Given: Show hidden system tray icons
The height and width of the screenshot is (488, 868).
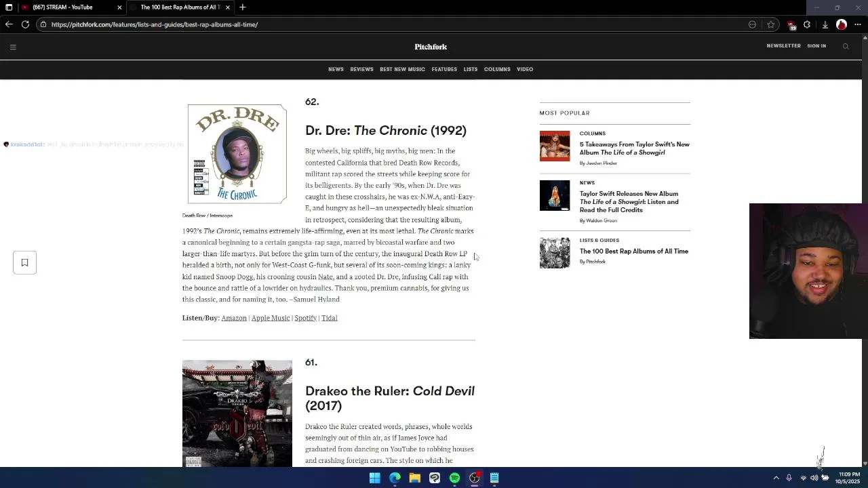Looking at the screenshot, I should tap(776, 478).
